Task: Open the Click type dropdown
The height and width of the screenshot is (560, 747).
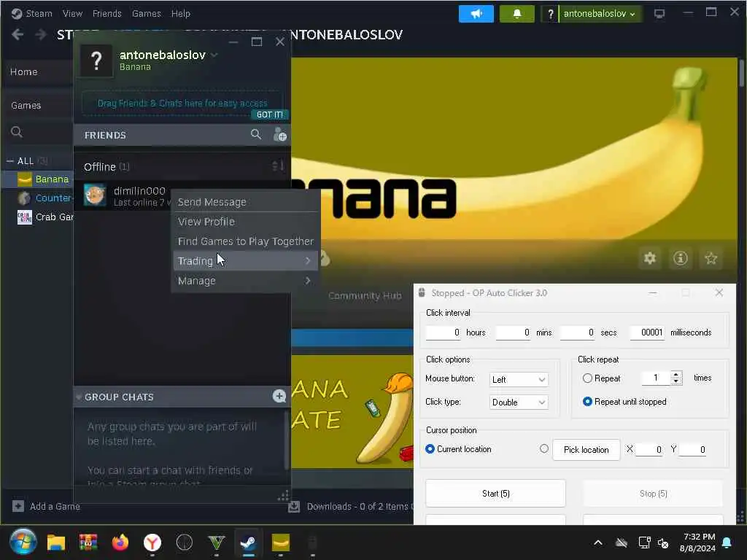Action: (x=519, y=402)
